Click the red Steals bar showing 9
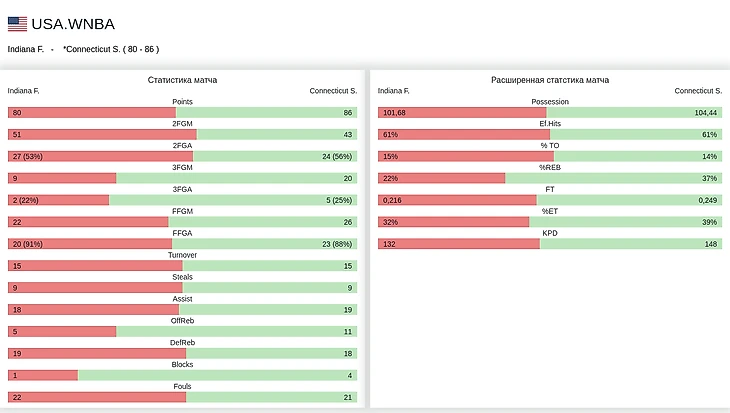Viewport: 730px width, 413px height. pos(95,288)
